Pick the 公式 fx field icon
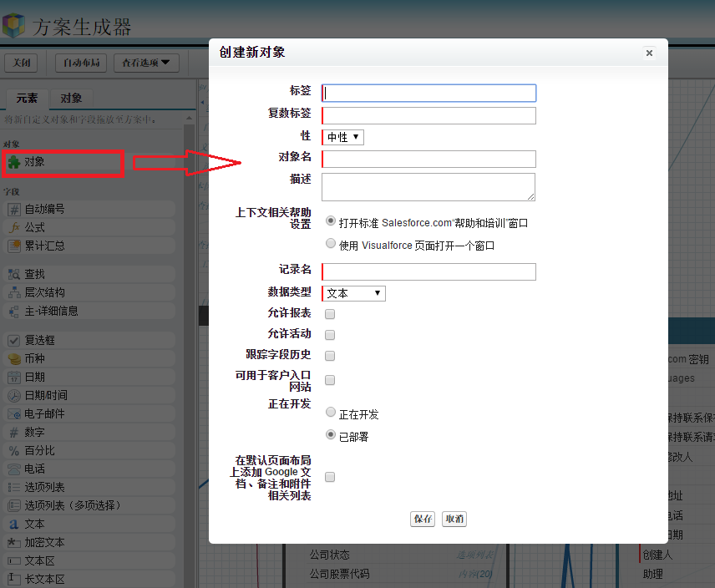The height and width of the screenshot is (588, 715). click(x=14, y=227)
